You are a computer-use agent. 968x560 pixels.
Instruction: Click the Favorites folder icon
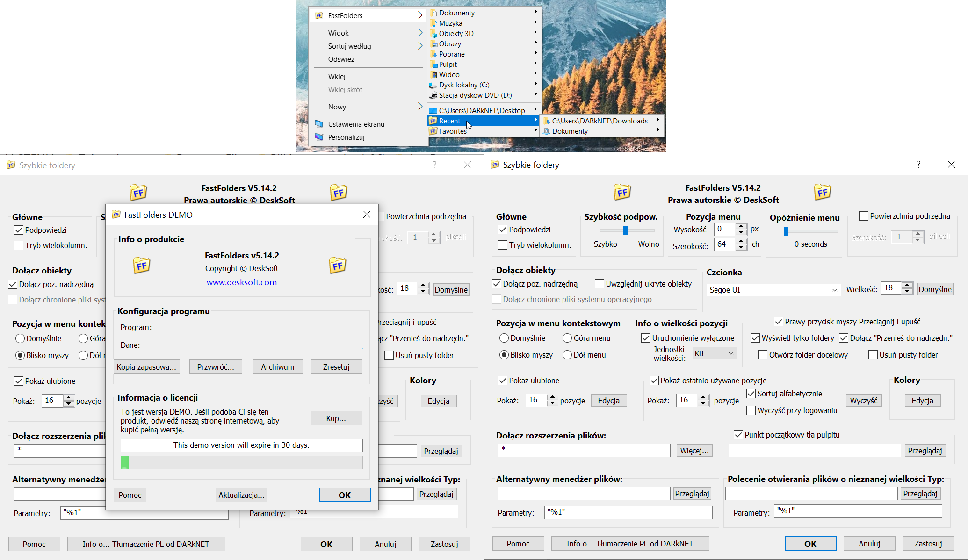pyautogui.click(x=433, y=131)
